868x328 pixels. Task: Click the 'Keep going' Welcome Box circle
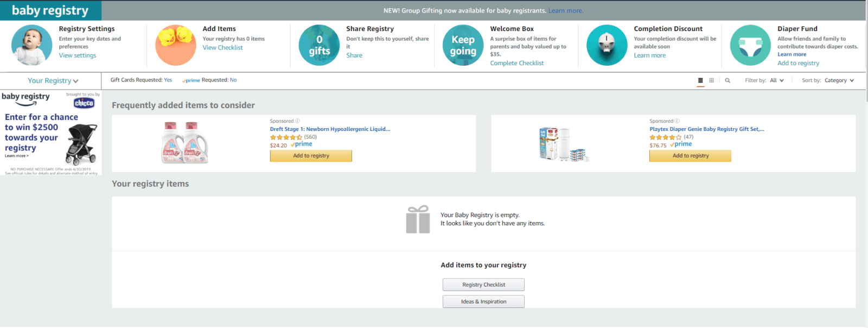(463, 45)
